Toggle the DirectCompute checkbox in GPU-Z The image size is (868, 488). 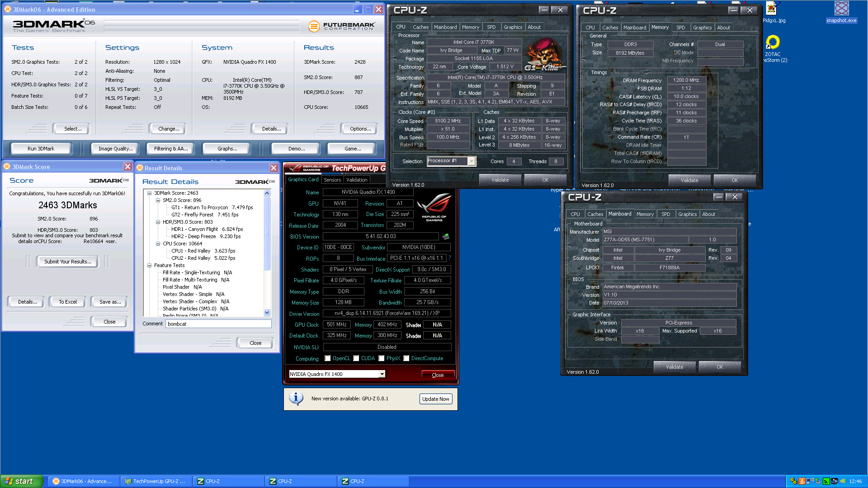406,358
